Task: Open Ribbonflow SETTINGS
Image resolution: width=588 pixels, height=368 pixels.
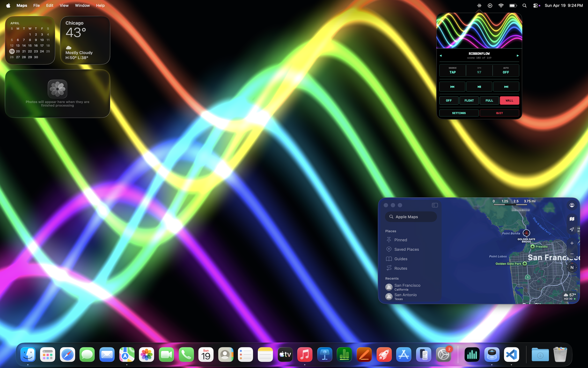Action: (459, 113)
